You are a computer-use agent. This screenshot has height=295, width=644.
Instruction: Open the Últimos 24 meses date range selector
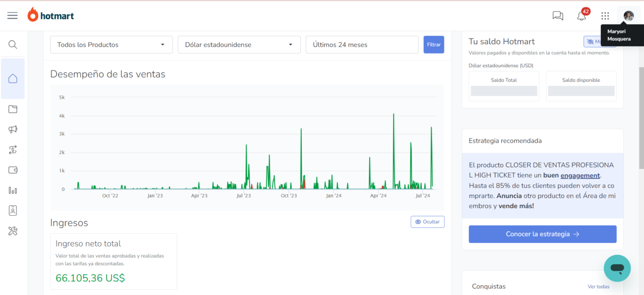[362, 45]
